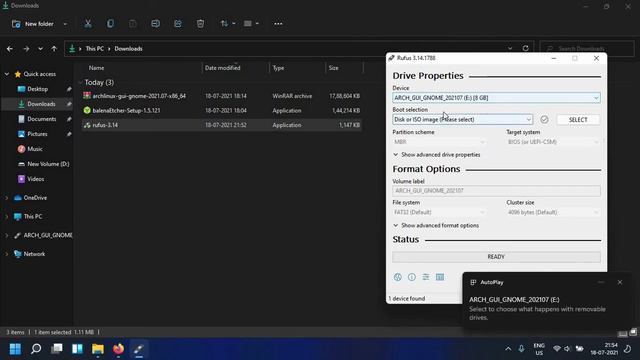Collapse the Quick access tree node
The height and width of the screenshot is (360, 640).
click(x=7, y=74)
